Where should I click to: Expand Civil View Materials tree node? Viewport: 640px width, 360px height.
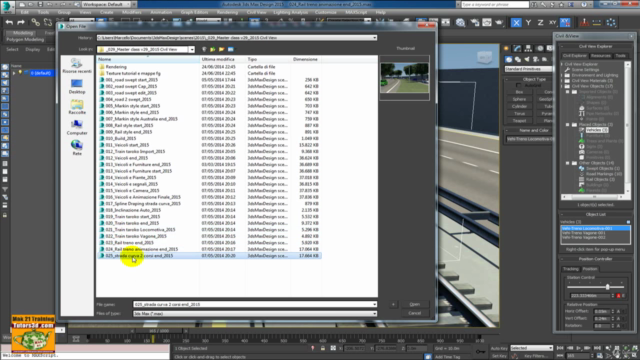click(562, 81)
